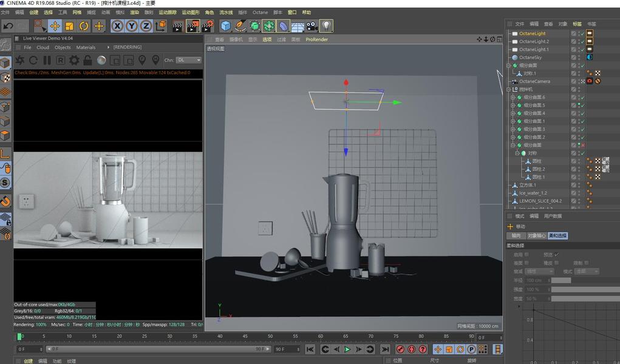Toggle the Z axis lock

click(146, 26)
